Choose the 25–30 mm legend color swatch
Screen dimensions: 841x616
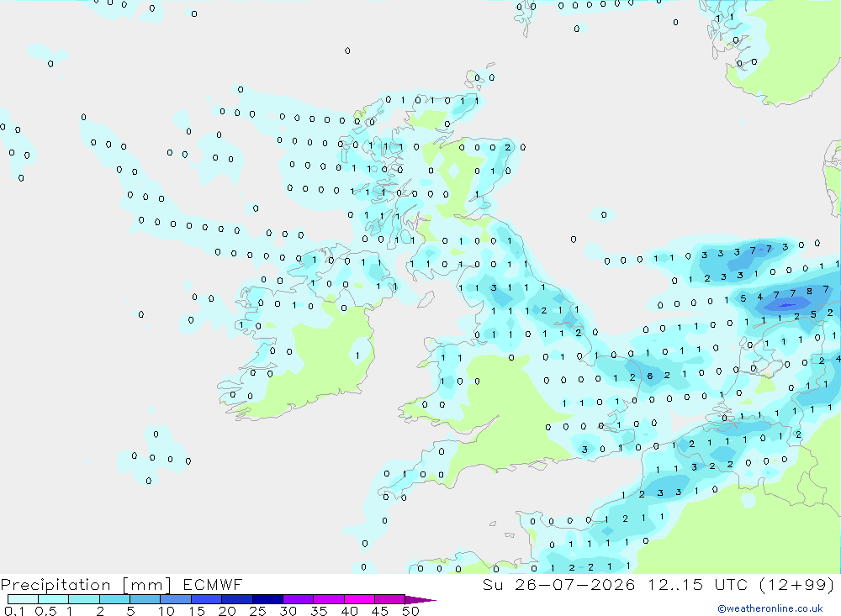(267, 599)
